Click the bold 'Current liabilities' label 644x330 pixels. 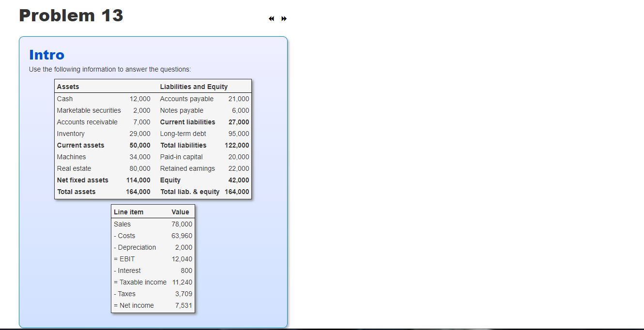pos(188,122)
